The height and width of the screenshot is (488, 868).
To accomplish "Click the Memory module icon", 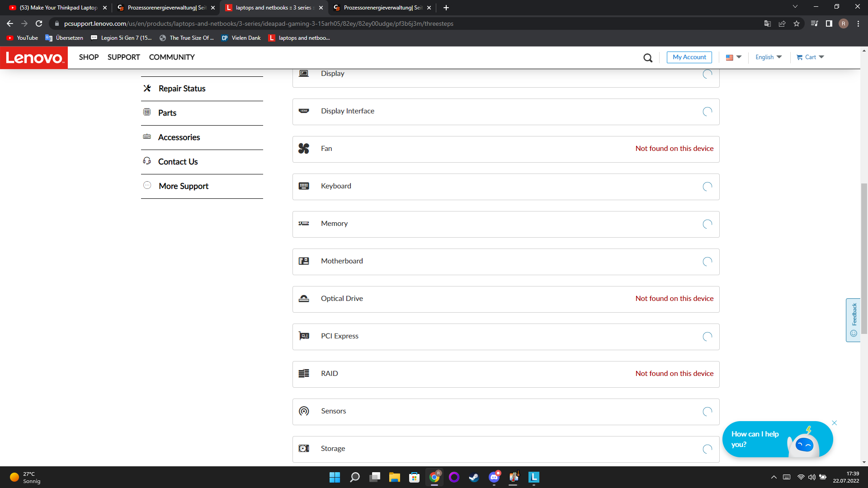I will 304,224.
